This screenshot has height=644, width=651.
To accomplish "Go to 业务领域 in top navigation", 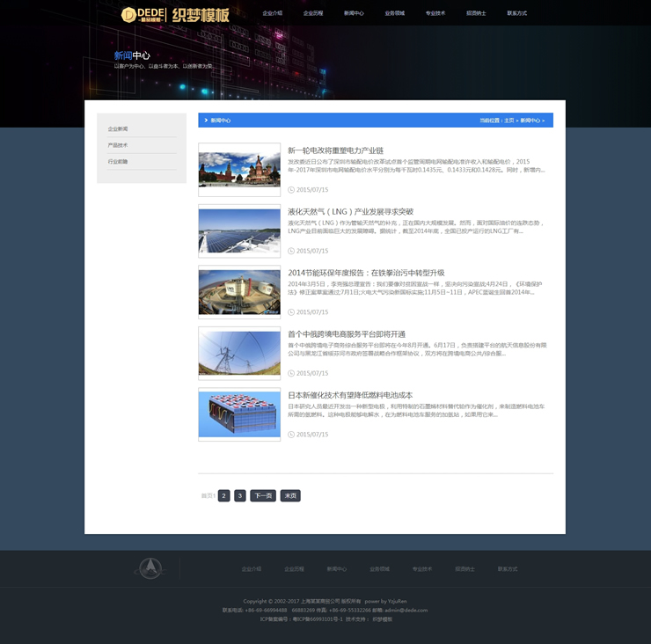I will (x=395, y=14).
